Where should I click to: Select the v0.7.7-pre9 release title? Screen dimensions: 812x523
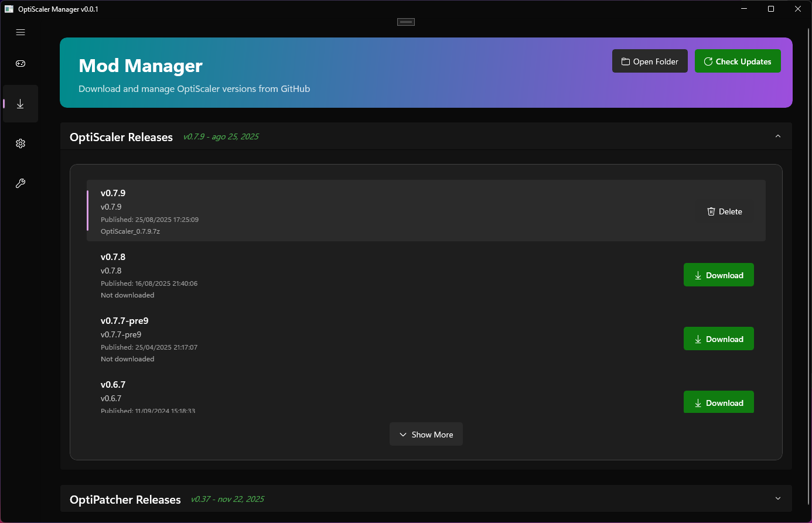pos(125,321)
